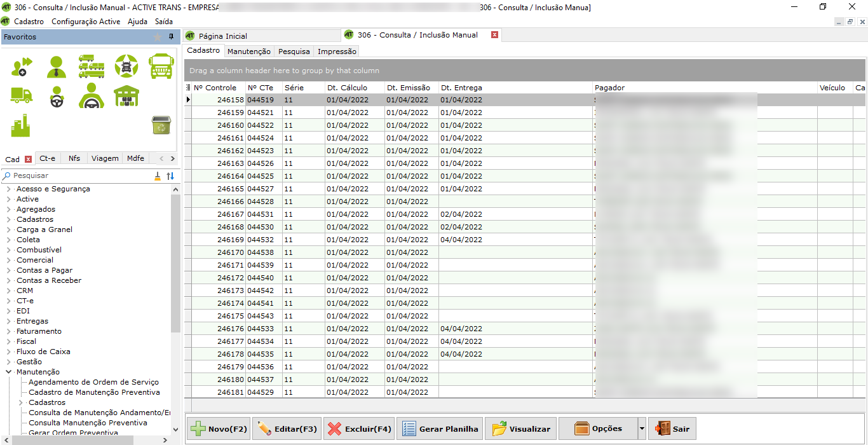Viewport: 868px width, 445px height.
Task: Open the factory building favorite icon
Action: click(x=20, y=125)
